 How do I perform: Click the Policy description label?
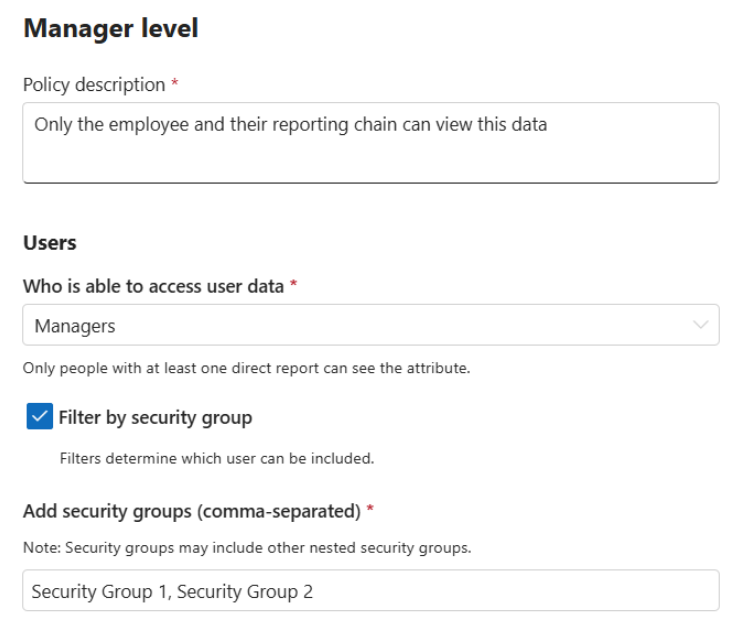pos(94,85)
